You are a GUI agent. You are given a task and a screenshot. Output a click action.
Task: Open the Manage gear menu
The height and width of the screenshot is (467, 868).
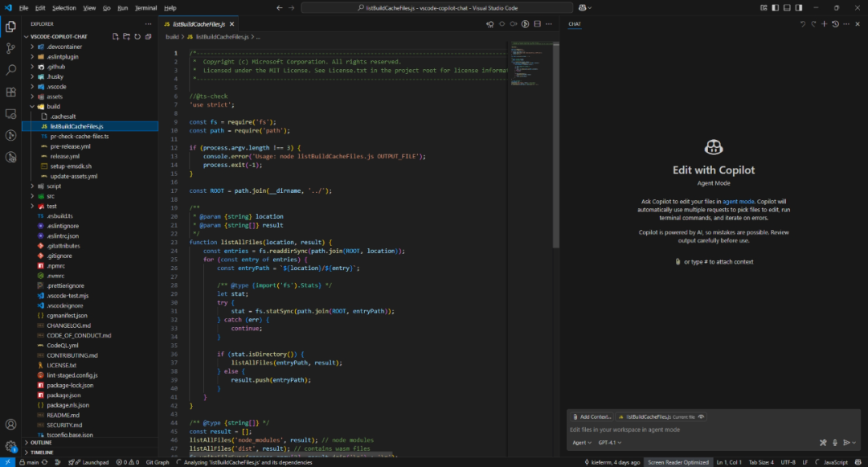click(x=10, y=445)
